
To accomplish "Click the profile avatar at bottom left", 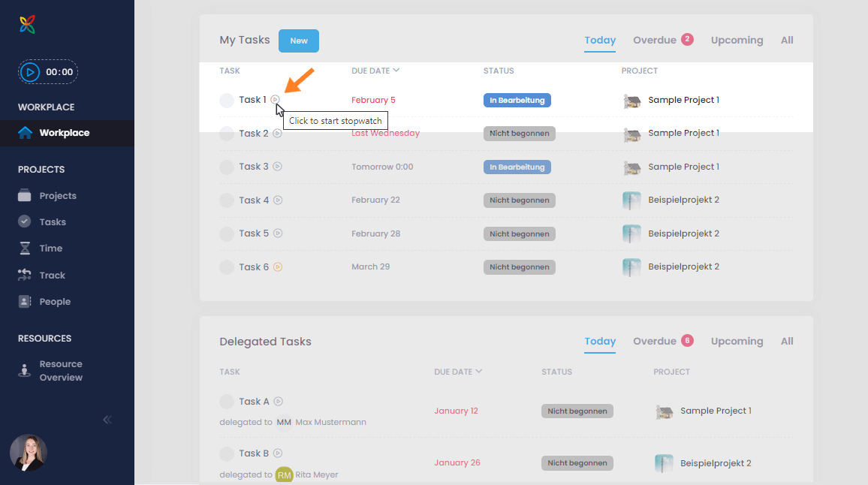I will tap(28, 453).
